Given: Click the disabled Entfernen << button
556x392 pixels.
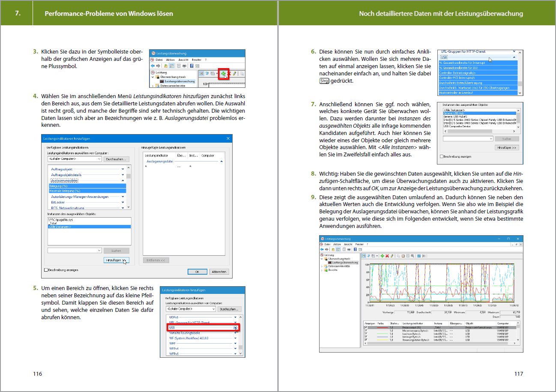Looking at the screenshot, I should (158, 260).
